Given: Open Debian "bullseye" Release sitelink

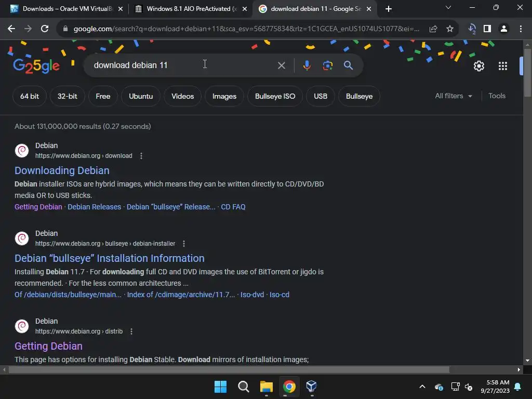Looking at the screenshot, I should click(x=171, y=207).
